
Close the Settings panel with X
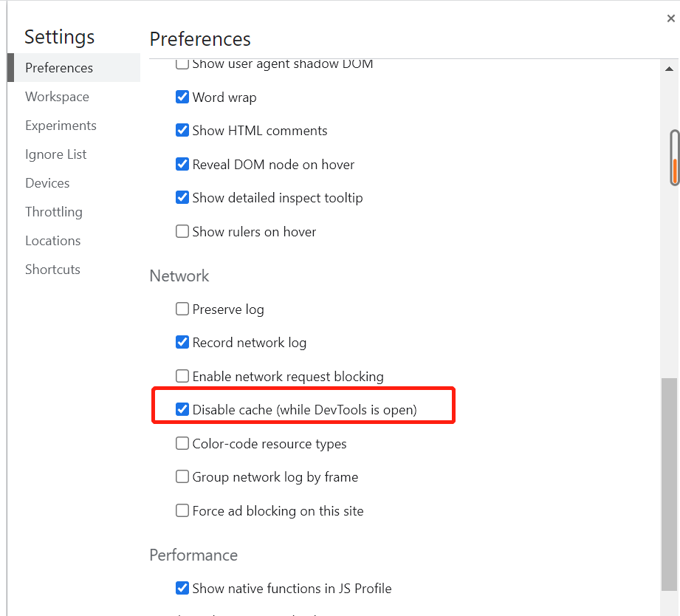click(x=670, y=19)
